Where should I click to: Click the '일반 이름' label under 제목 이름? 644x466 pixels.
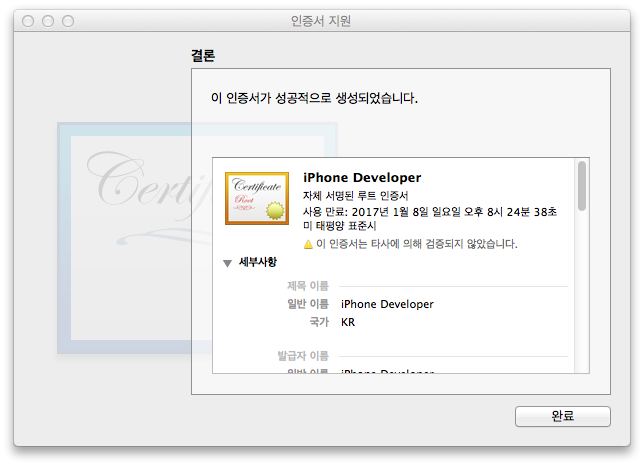[x=308, y=304]
